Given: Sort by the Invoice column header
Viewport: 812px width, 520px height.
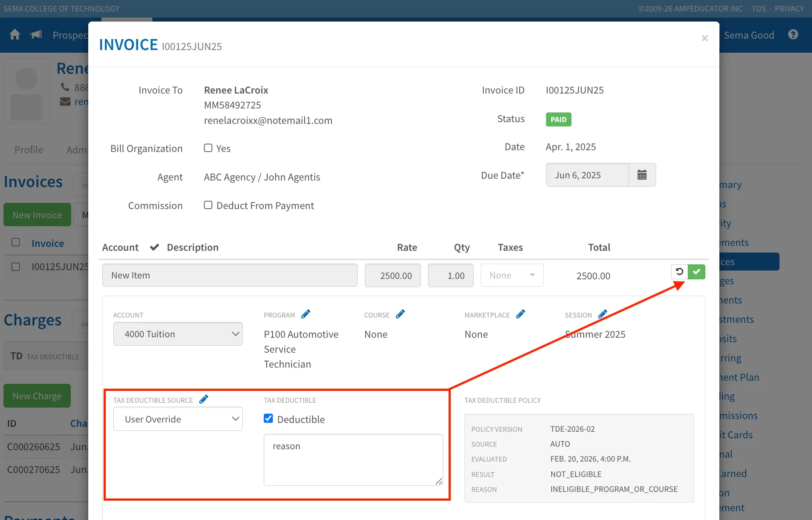Looking at the screenshot, I should 48,243.
